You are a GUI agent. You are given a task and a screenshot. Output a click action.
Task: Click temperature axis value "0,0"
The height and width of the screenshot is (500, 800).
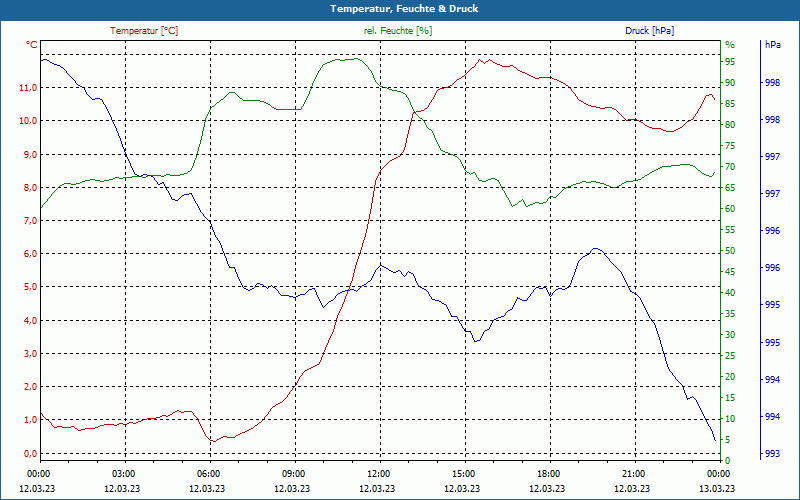tap(30, 454)
